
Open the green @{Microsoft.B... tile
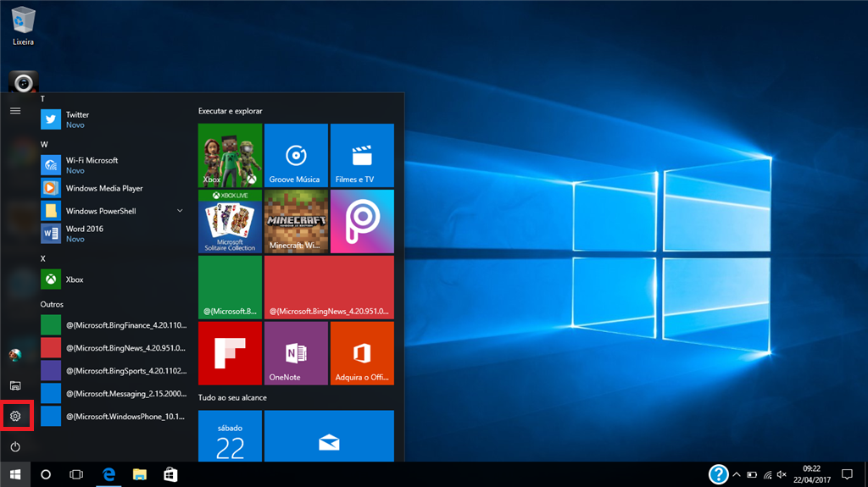[231, 287]
